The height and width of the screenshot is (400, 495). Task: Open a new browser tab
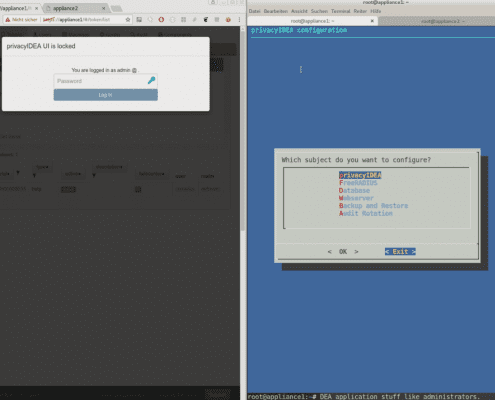(116, 8)
